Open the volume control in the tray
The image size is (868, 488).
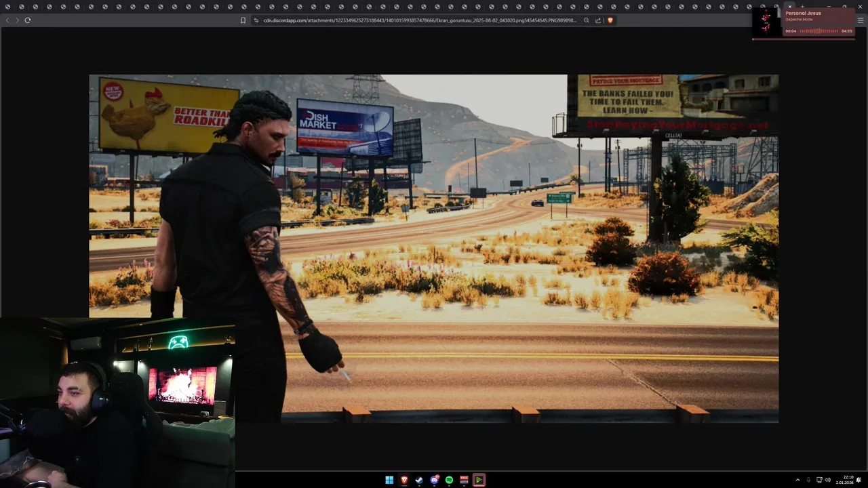click(x=828, y=480)
